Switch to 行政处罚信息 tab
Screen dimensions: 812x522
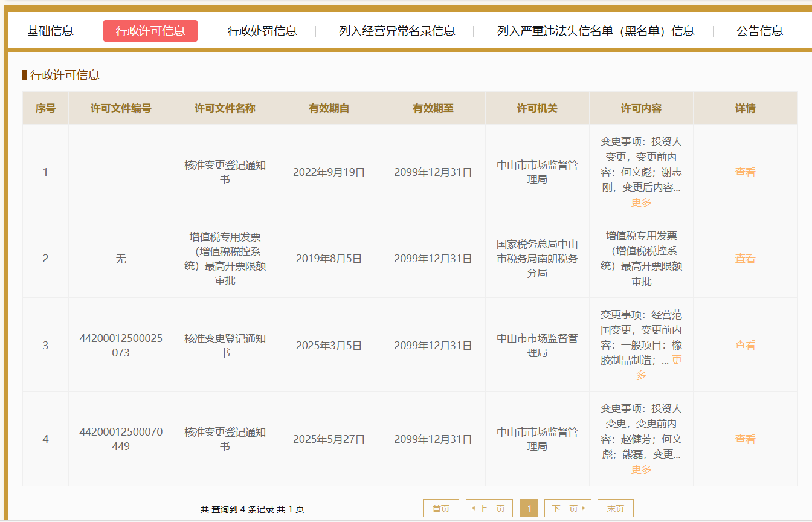[262, 31]
